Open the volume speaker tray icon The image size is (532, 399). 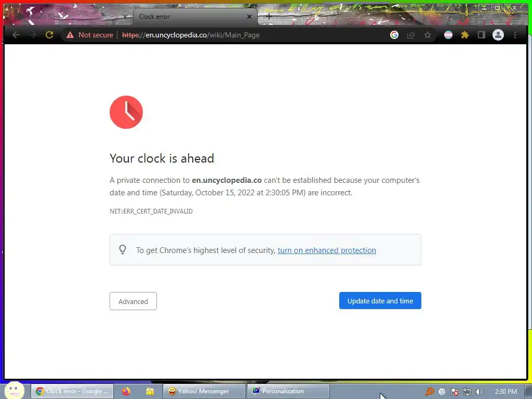479,392
